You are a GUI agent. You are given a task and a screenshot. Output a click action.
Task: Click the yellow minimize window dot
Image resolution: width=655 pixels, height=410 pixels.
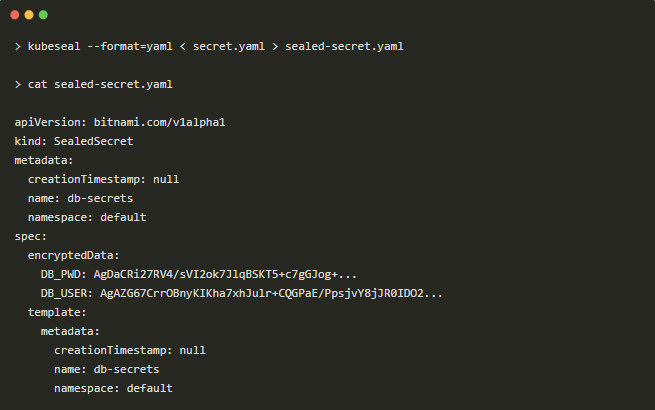pyautogui.click(x=29, y=15)
